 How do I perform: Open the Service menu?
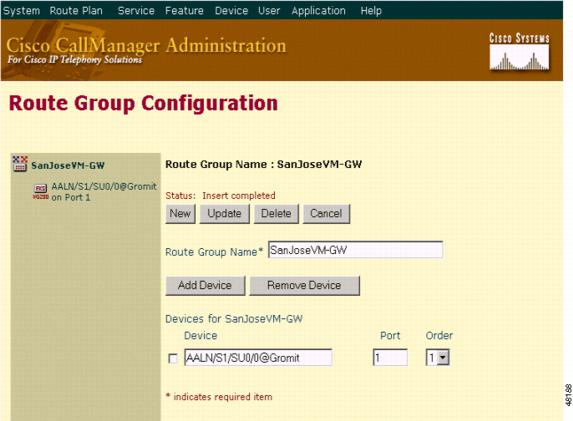click(136, 11)
